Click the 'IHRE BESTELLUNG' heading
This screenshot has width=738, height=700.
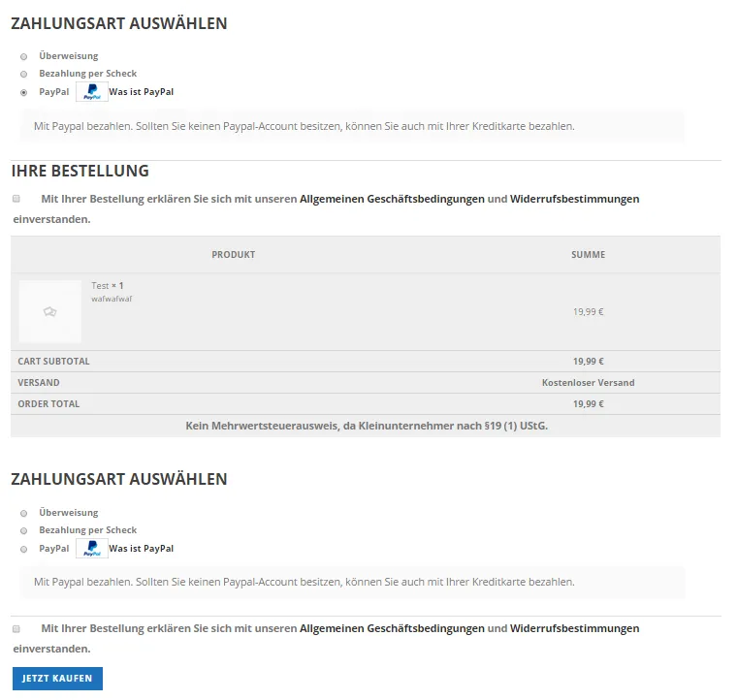point(80,171)
